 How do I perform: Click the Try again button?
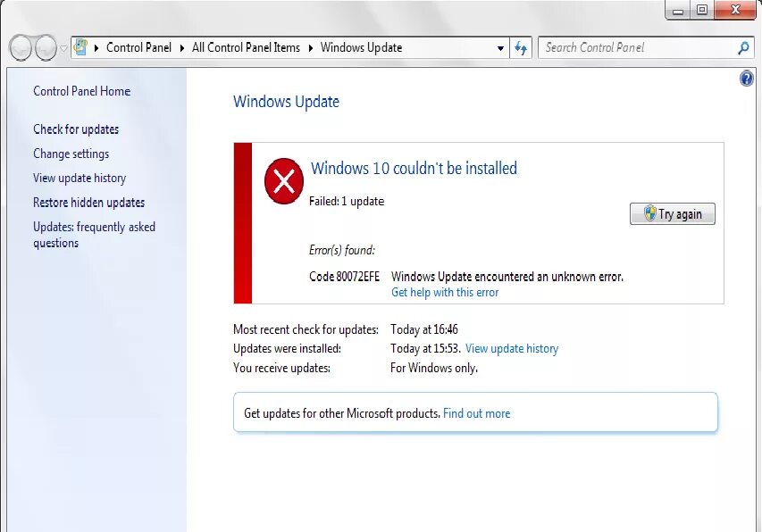[x=672, y=214]
